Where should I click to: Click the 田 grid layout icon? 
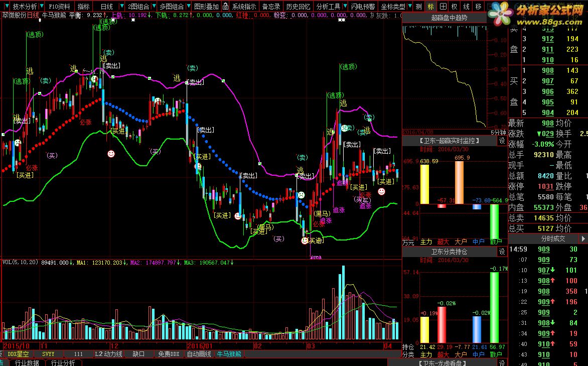click(443, 7)
